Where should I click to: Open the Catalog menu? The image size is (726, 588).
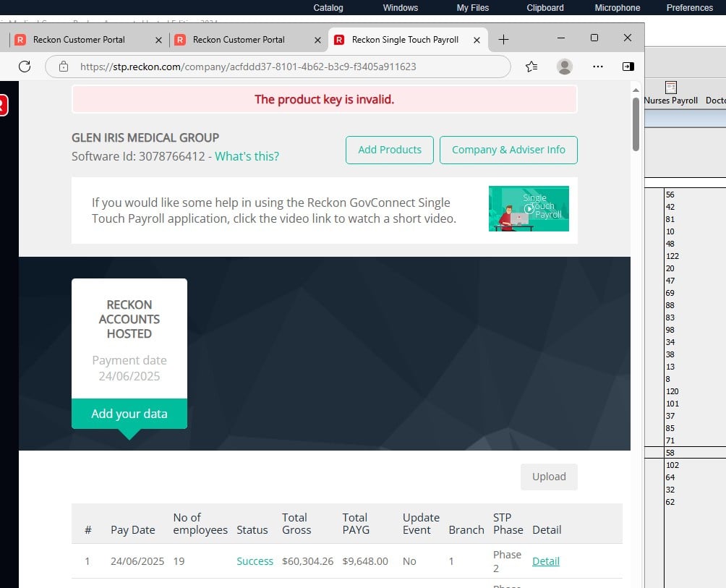328,8
